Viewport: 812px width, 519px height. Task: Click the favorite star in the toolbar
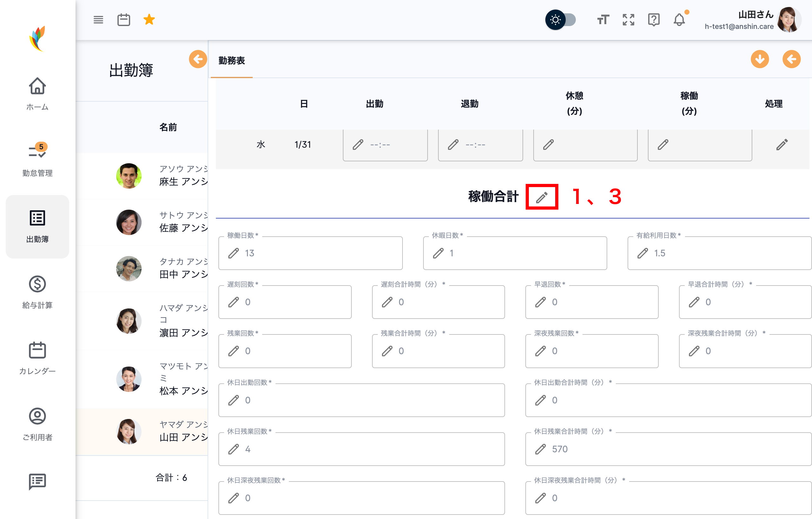pos(149,20)
